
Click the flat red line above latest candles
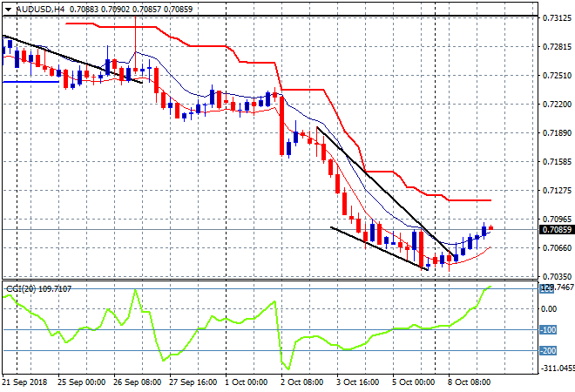click(470, 200)
